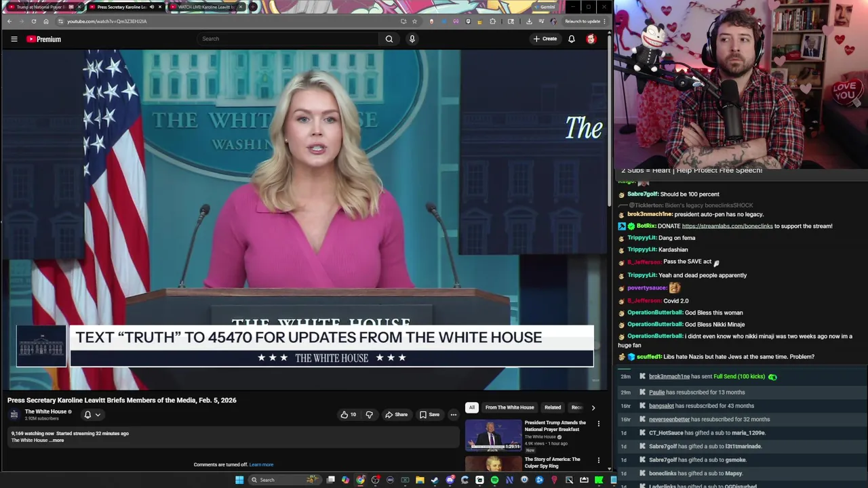Viewport: 868px width, 488px height.
Task: Open the browser extensions puzzle icon
Action: (493, 21)
